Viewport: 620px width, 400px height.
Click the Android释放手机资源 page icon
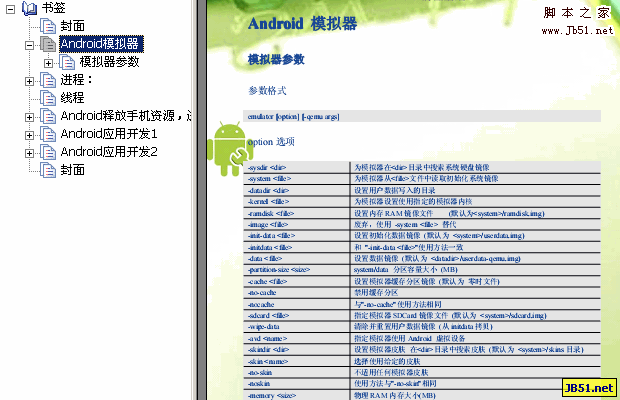click(48, 116)
